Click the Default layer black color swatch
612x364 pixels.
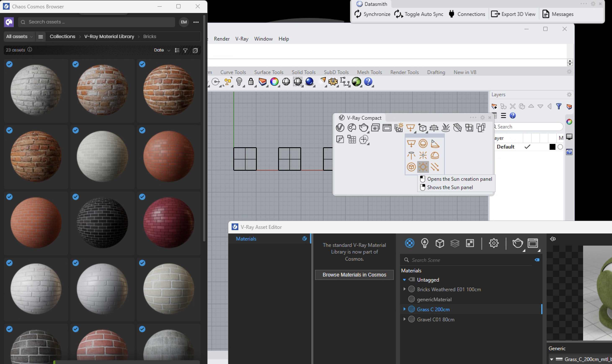(x=552, y=147)
